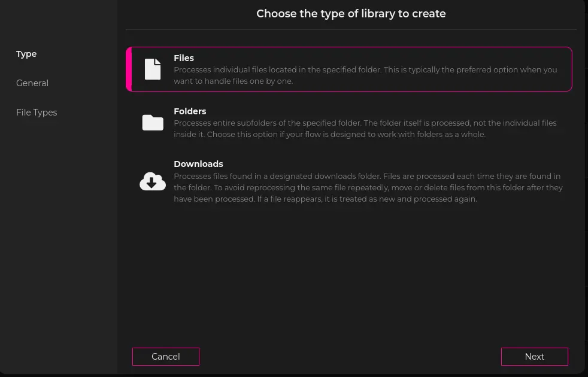Select the Downloads cloud icon
This screenshot has width=588, height=377.
click(153, 181)
